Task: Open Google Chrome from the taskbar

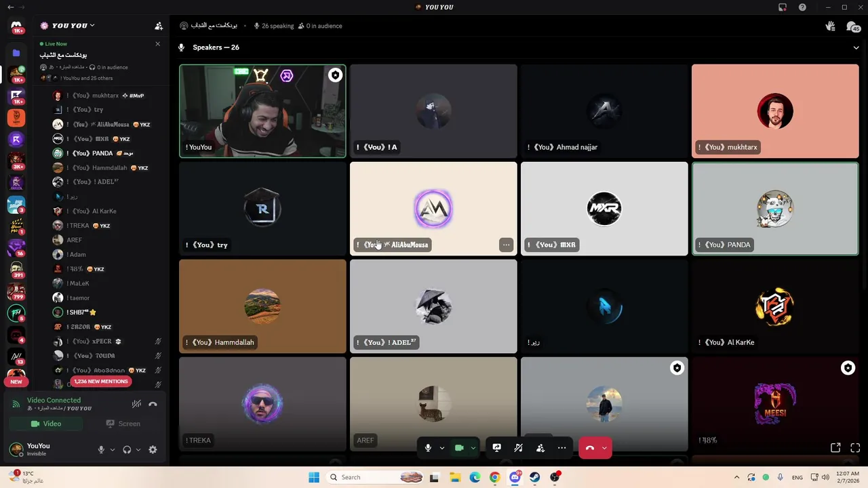Action: click(494, 477)
